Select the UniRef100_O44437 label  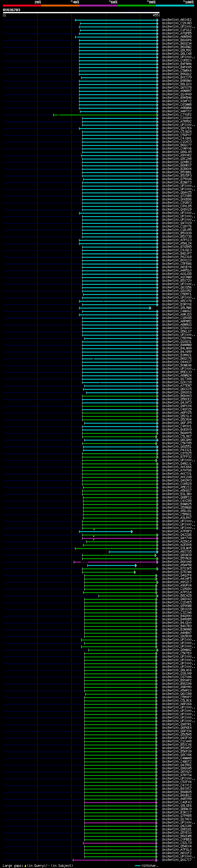pos(177,362)
